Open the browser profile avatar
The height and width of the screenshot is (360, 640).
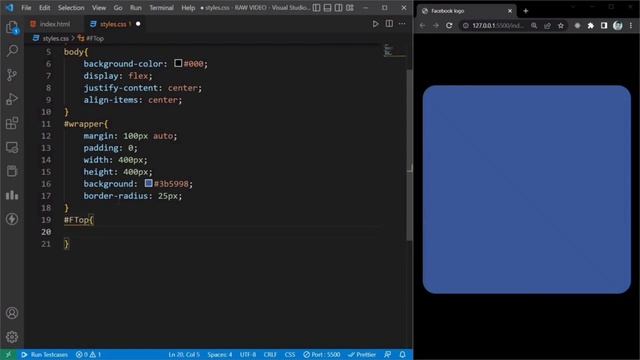tap(618, 25)
